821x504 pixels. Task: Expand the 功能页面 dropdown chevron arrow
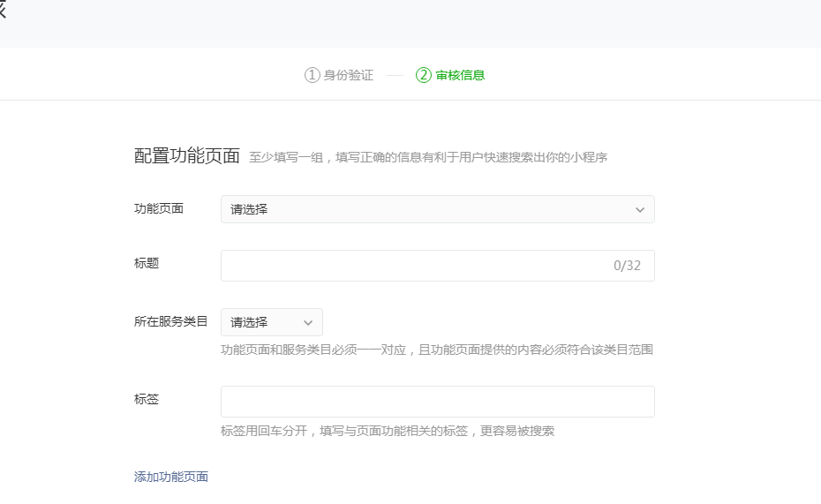point(640,210)
